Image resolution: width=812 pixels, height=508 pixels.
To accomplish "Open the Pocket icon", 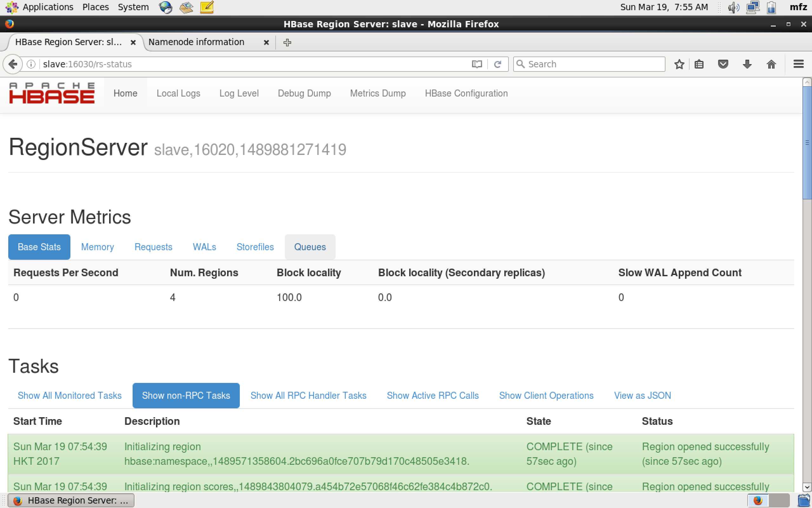I will (x=723, y=64).
